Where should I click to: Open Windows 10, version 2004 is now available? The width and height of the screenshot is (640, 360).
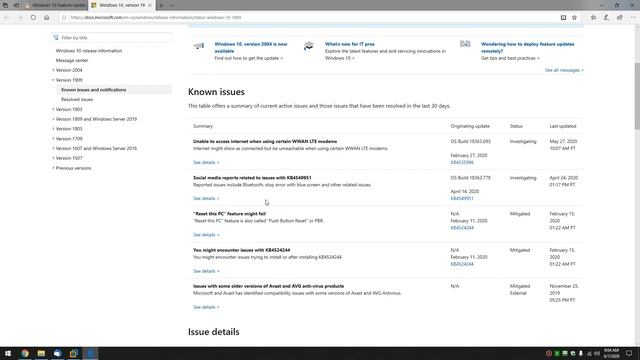(x=251, y=47)
